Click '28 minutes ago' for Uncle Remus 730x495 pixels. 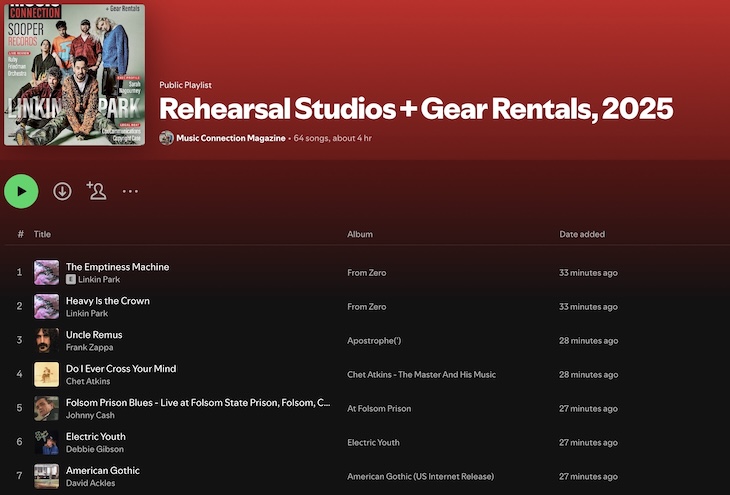[588, 341]
